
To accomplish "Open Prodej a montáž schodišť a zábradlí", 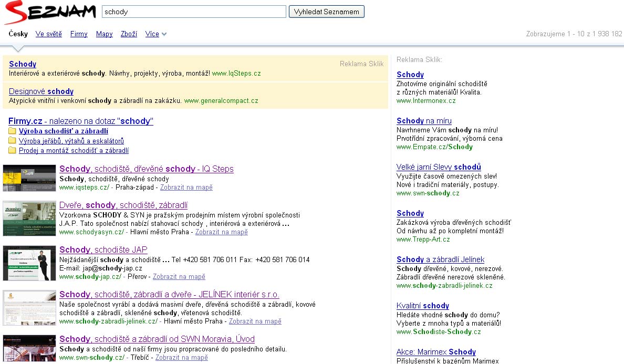I will (74, 150).
